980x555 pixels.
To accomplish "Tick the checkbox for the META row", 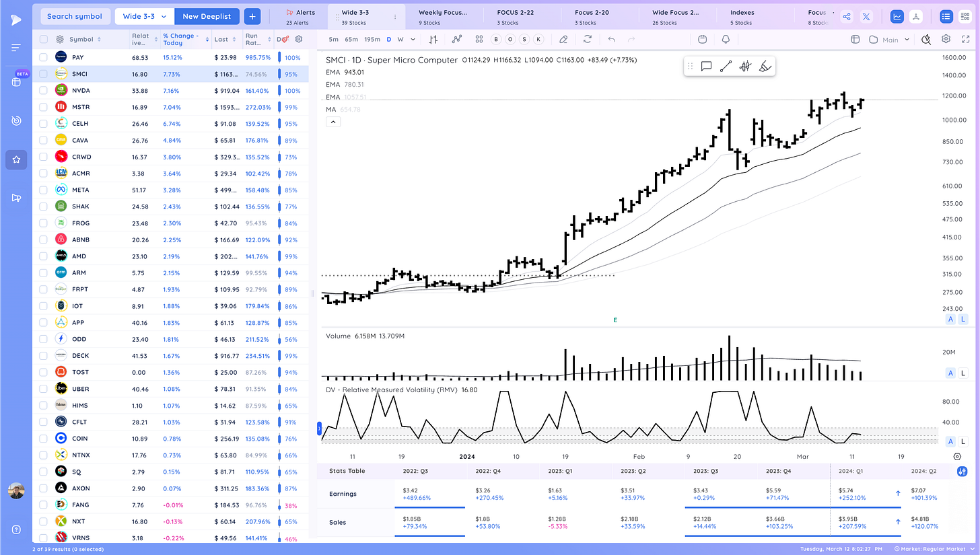I will tap(44, 190).
